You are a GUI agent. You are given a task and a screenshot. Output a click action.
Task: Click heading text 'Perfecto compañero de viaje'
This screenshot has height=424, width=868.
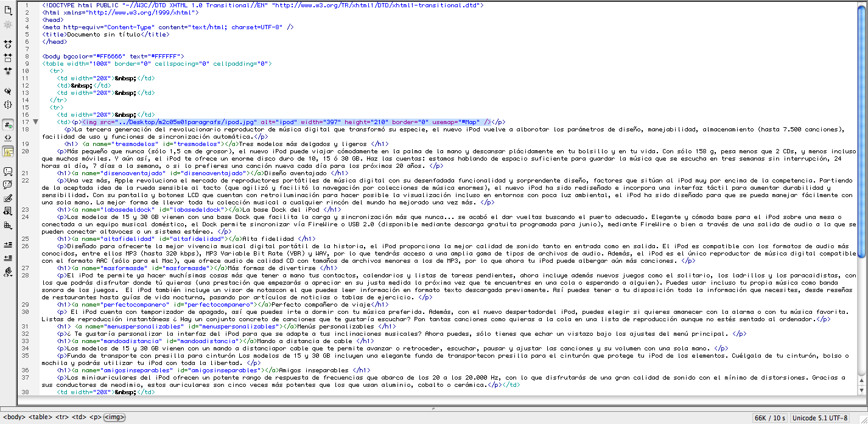(x=322, y=304)
